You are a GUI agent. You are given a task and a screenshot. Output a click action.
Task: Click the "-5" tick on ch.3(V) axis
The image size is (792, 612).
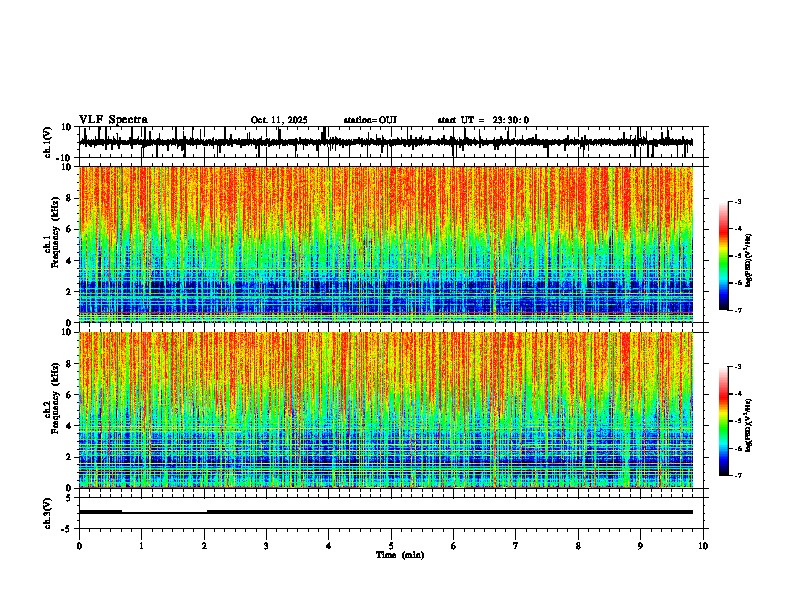pyautogui.click(x=67, y=529)
